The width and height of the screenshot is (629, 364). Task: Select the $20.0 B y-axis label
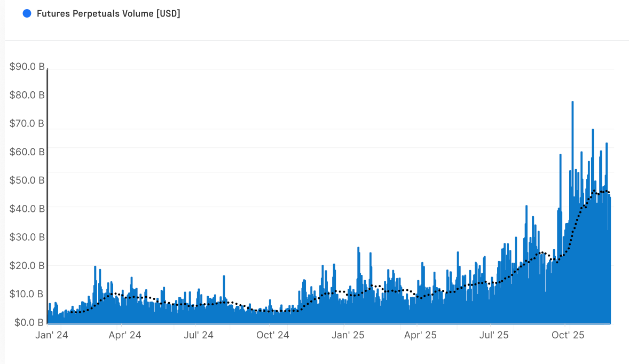pos(27,266)
